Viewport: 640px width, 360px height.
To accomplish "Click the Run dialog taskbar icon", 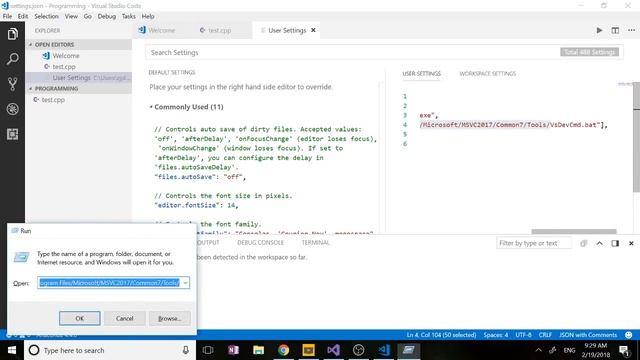I will [x=409, y=350].
